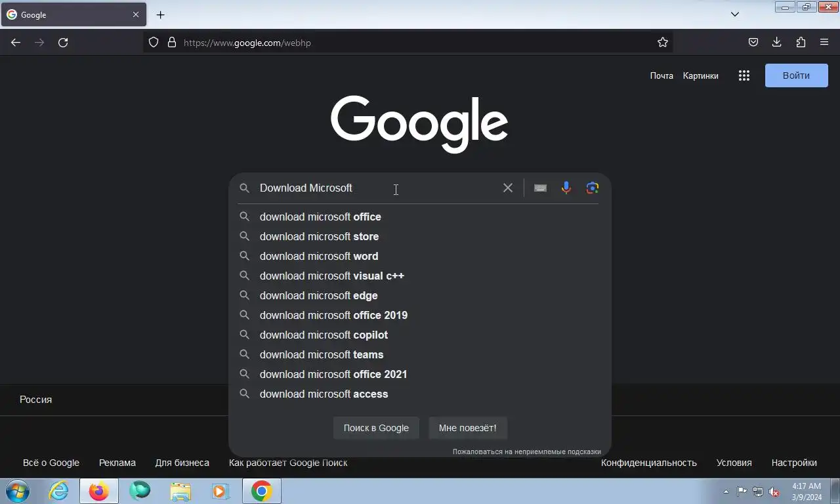Click the Поиск в Google button
The height and width of the screenshot is (504, 840).
pos(376,428)
